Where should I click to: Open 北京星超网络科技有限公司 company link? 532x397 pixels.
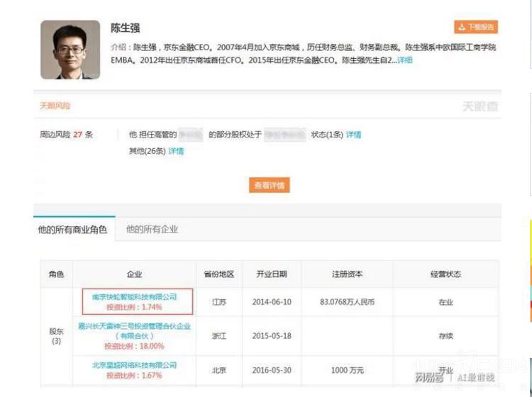click(134, 365)
